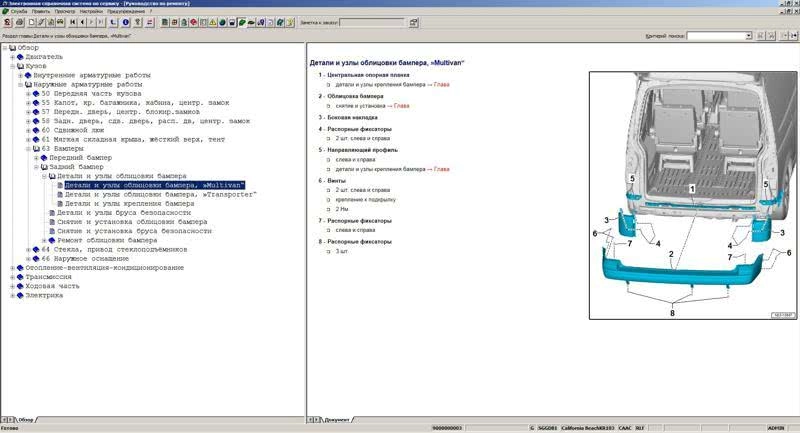The image size is (800, 433).
Task: Expand Ремонт облицовки бампера node
Action: point(44,240)
